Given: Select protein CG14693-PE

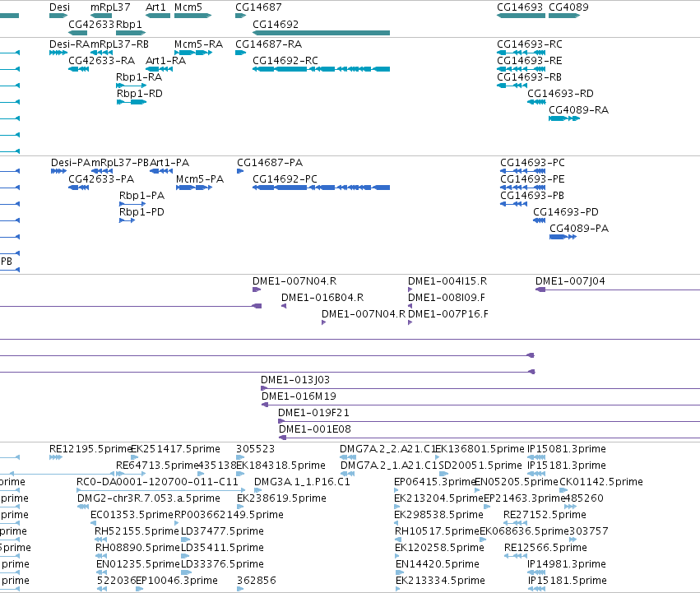Looking at the screenshot, I should click(532, 179).
